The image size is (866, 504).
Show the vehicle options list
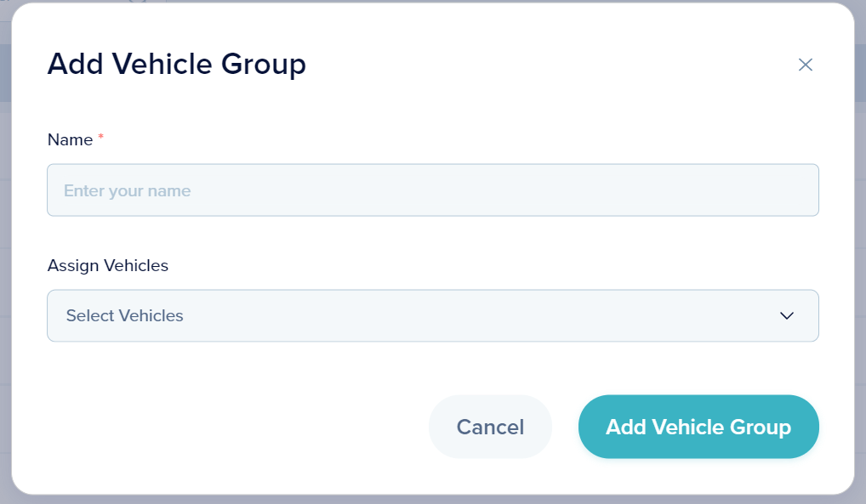coord(432,316)
